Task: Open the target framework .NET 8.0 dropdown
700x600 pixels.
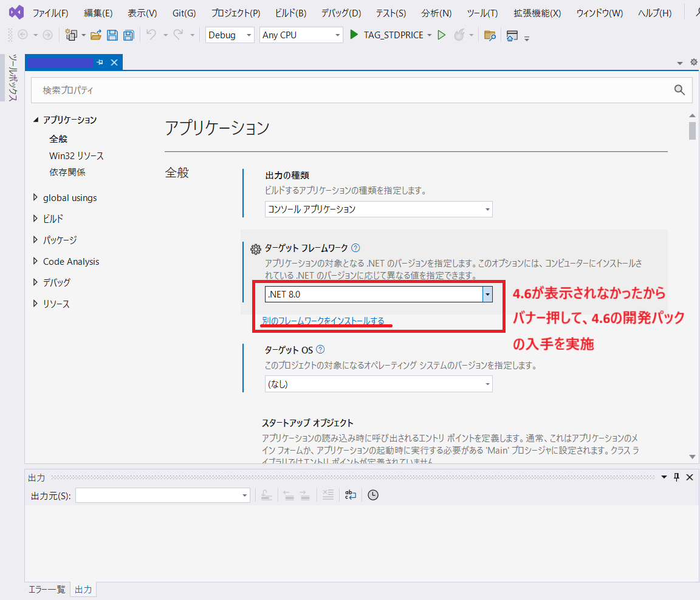Action: [487, 295]
